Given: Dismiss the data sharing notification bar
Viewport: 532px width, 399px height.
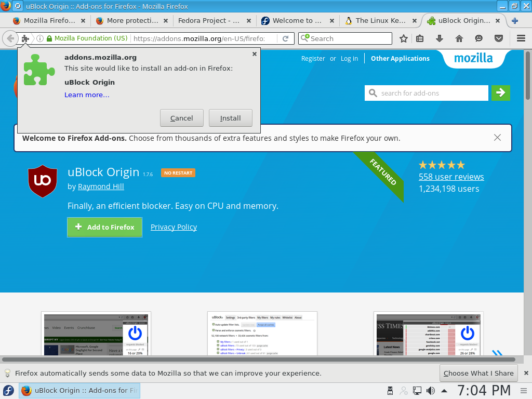Looking at the screenshot, I should pyautogui.click(x=526, y=373).
